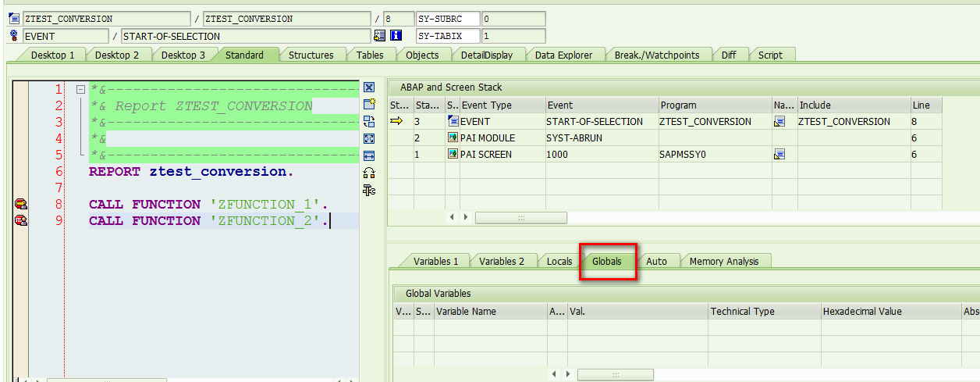Click the Variable Name column header
Screen dimensions: 980x382
click(x=490, y=312)
